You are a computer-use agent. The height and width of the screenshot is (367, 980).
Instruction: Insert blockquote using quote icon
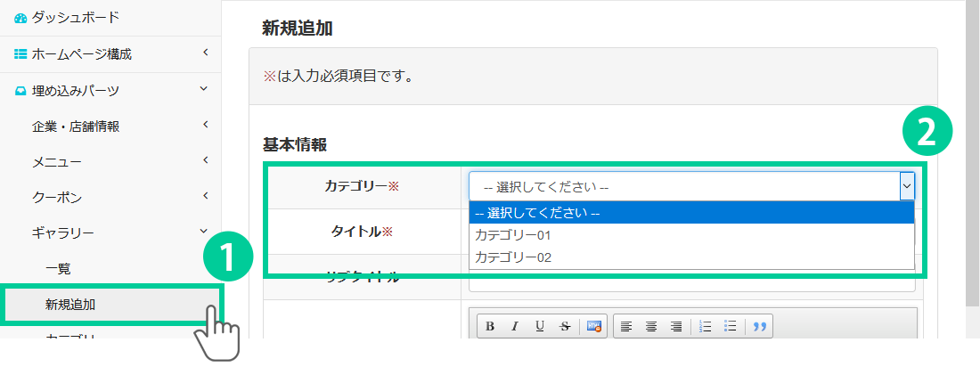760,327
